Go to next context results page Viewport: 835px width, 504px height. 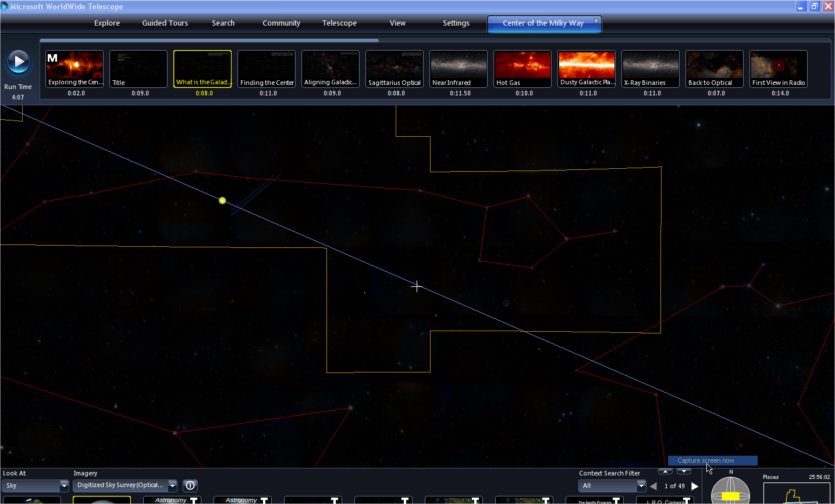695,486
